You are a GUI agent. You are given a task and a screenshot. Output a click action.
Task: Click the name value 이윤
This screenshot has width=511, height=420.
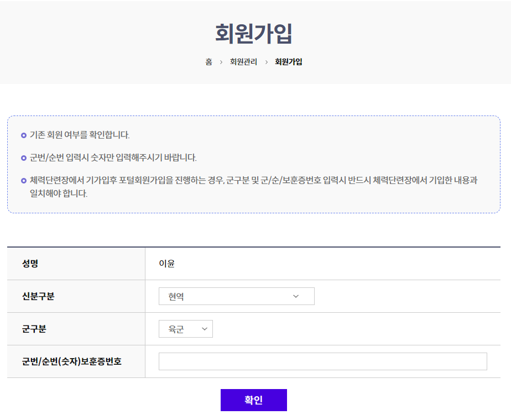tap(166, 264)
